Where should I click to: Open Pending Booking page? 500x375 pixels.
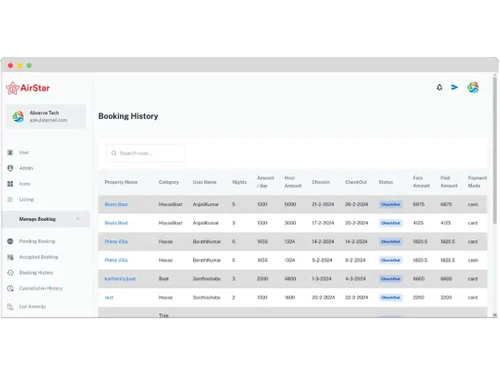[37, 241]
